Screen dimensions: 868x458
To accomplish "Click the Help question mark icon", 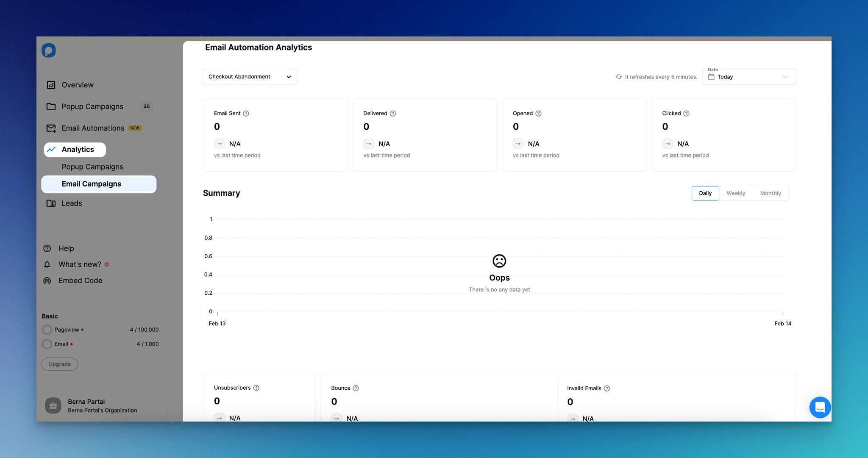I will 47,248.
